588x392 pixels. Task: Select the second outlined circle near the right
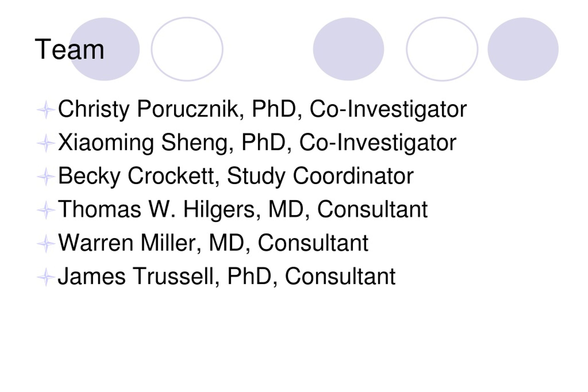point(442,49)
